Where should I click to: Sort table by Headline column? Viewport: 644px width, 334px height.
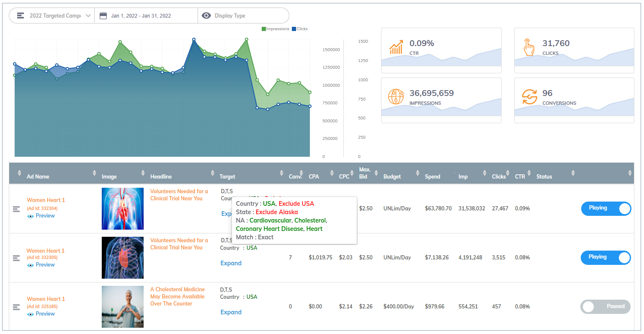pyautogui.click(x=161, y=176)
